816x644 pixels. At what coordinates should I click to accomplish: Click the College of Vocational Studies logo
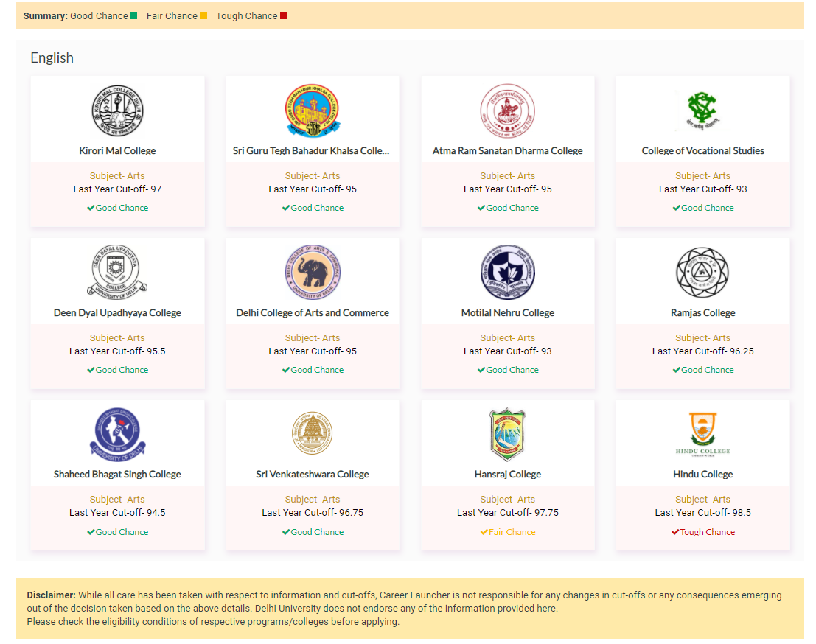702,111
